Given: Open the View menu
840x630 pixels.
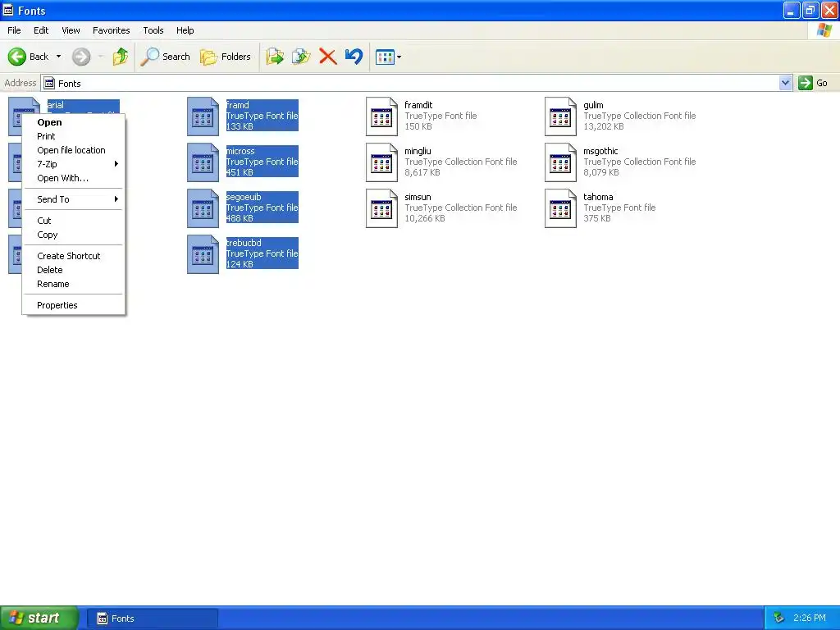Looking at the screenshot, I should (x=71, y=30).
